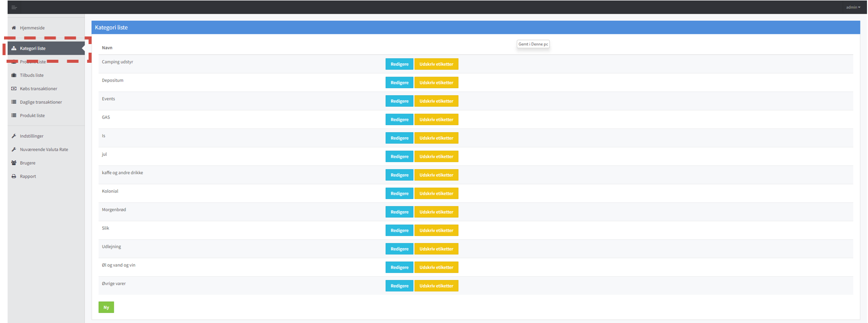Click the list icon beside Daglige transaktioner

(x=14, y=102)
